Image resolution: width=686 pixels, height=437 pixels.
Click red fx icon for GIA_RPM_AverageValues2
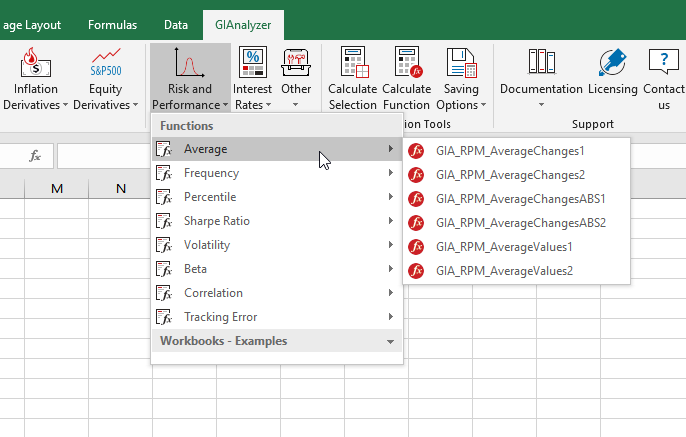point(416,271)
